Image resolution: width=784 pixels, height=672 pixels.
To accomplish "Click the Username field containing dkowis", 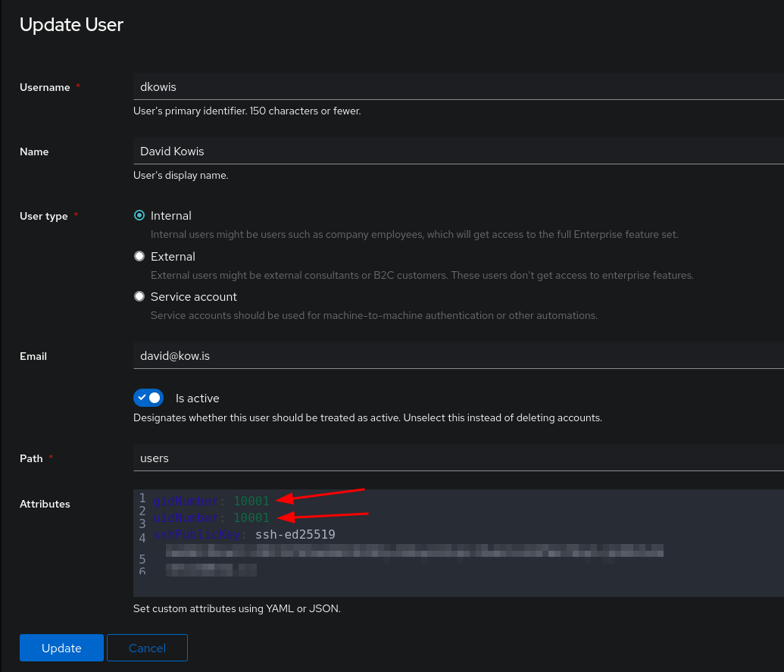I will pyautogui.click(x=379, y=86).
